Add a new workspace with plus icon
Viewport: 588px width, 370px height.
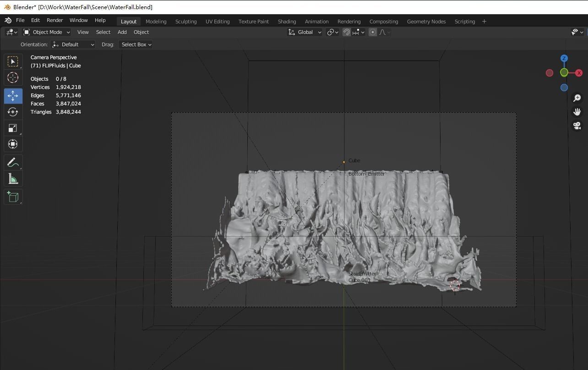coord(484,21)
